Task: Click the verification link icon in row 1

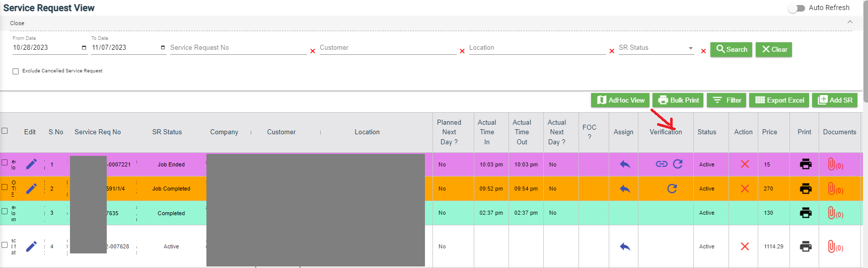Action: click(661, 164)
